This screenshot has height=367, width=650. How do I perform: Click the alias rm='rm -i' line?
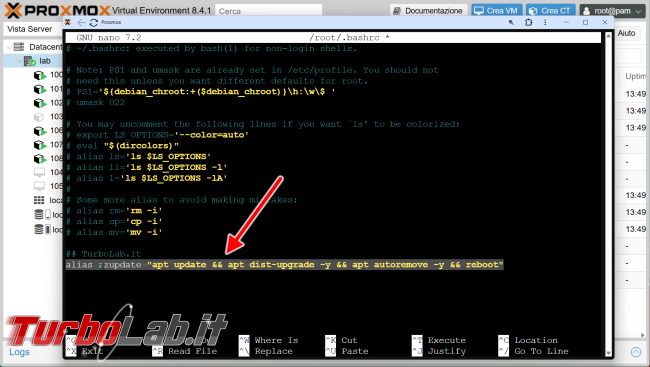click(x=114, y=211)
